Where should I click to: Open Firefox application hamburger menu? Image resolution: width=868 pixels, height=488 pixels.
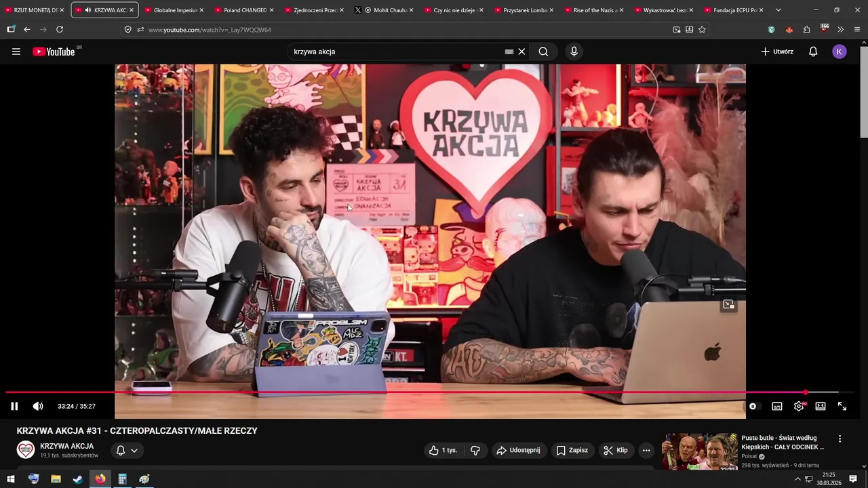857,29
